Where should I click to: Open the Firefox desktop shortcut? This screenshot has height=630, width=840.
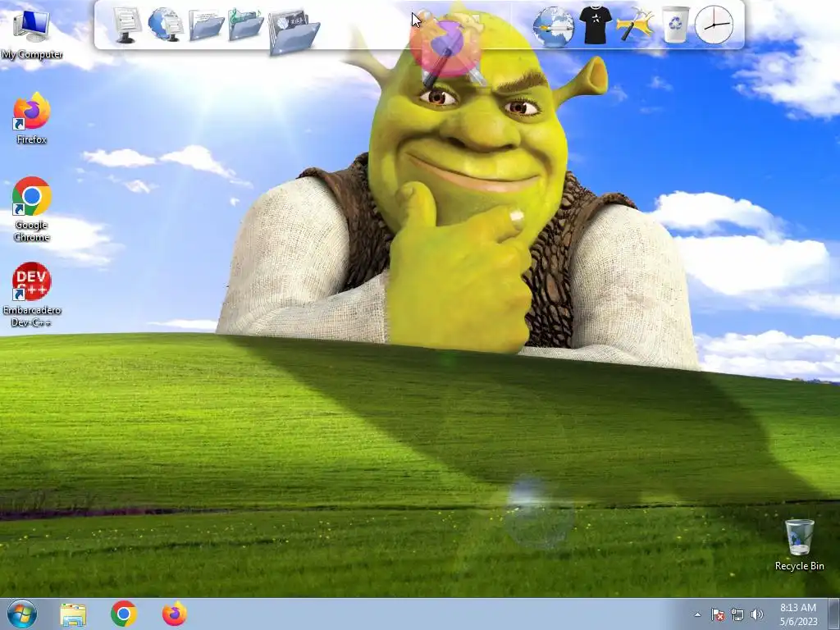tap(32, 118)
